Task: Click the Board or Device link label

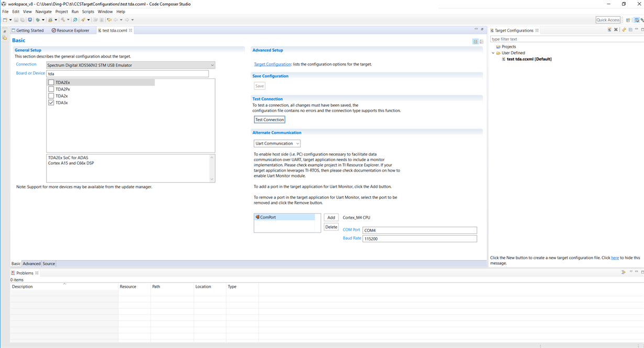Action: pyautogui.click(x=30, y=73)
